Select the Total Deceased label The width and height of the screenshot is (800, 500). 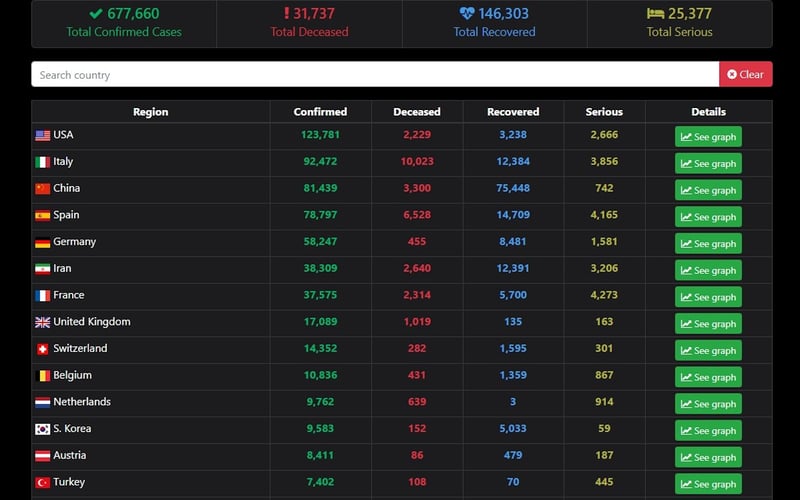coord(309,32)
